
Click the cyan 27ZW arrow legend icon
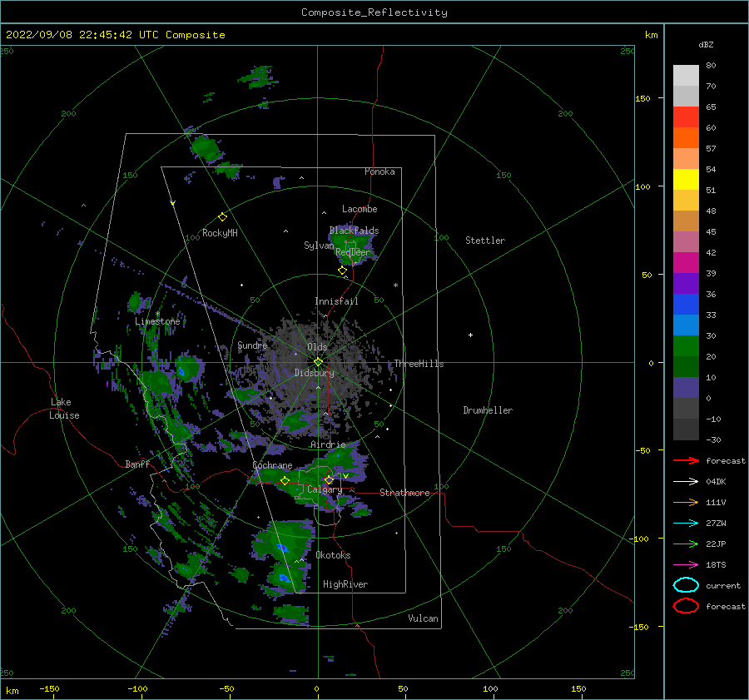point(686,524)
